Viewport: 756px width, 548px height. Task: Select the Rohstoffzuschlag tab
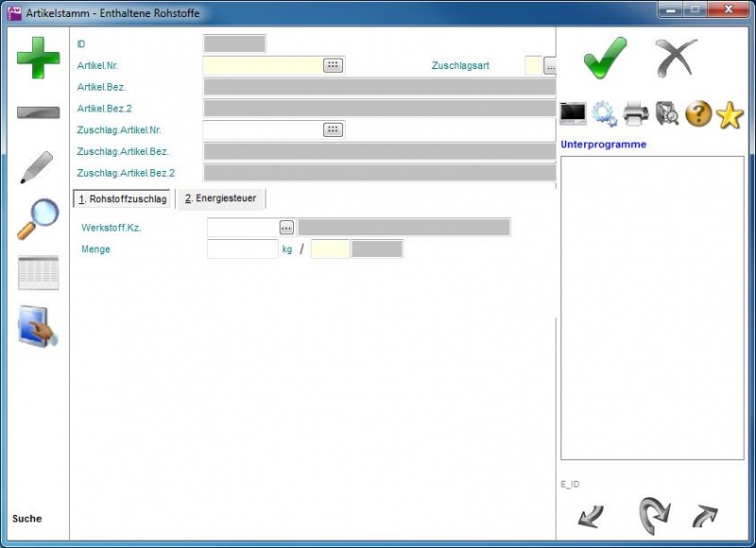click(123, 199)
